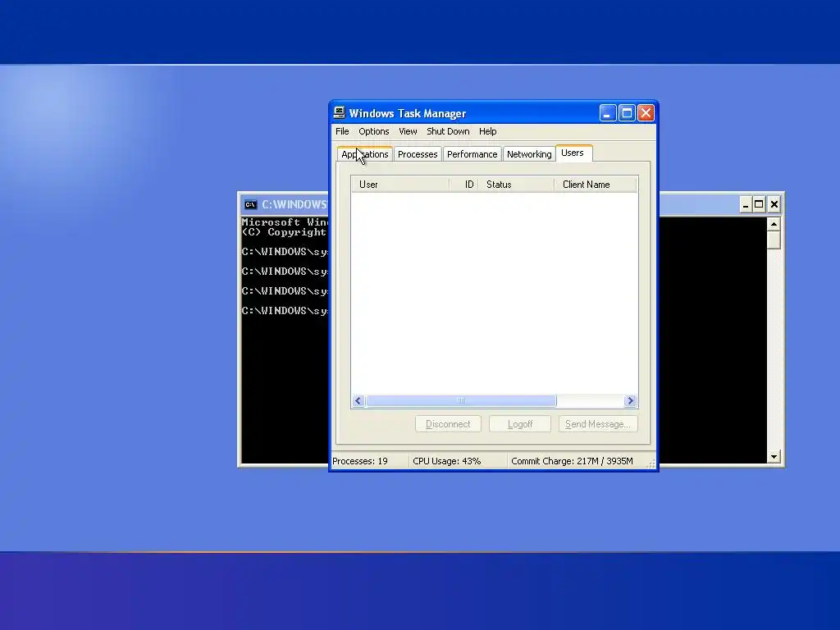Maximize the Task Manager window
Screen dimensions: 840x630
click(x=627, y=113)
